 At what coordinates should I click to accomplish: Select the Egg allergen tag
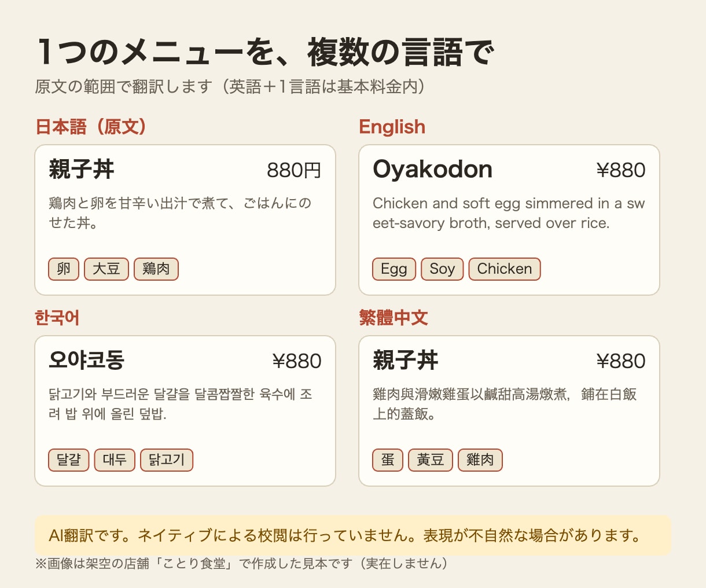tap(394, 269)
